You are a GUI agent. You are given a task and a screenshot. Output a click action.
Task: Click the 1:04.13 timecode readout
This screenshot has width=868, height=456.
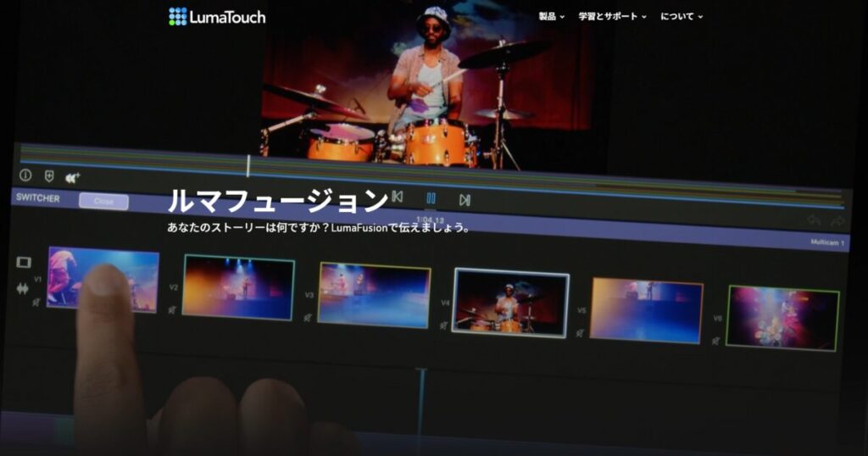[430, 220]
